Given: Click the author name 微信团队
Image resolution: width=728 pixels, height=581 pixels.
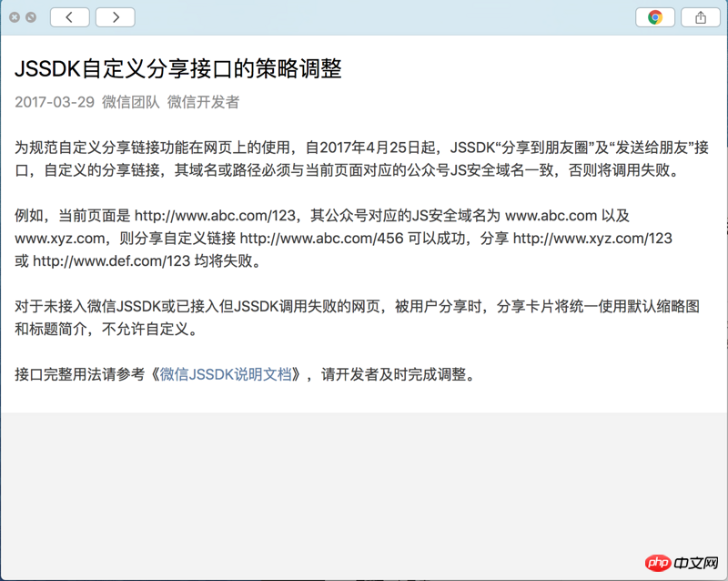Looking at the screenshot, I should [130, 102].
